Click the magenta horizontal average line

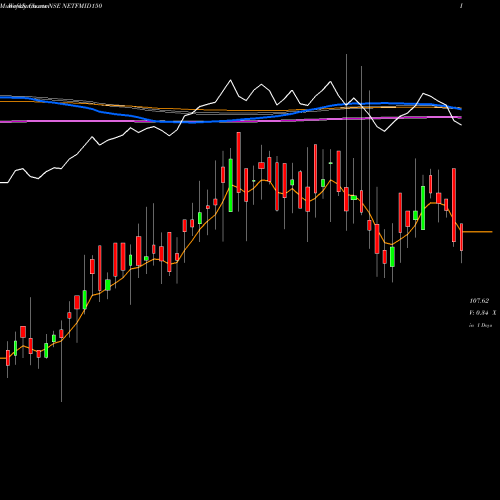click(x=231, y=120)
